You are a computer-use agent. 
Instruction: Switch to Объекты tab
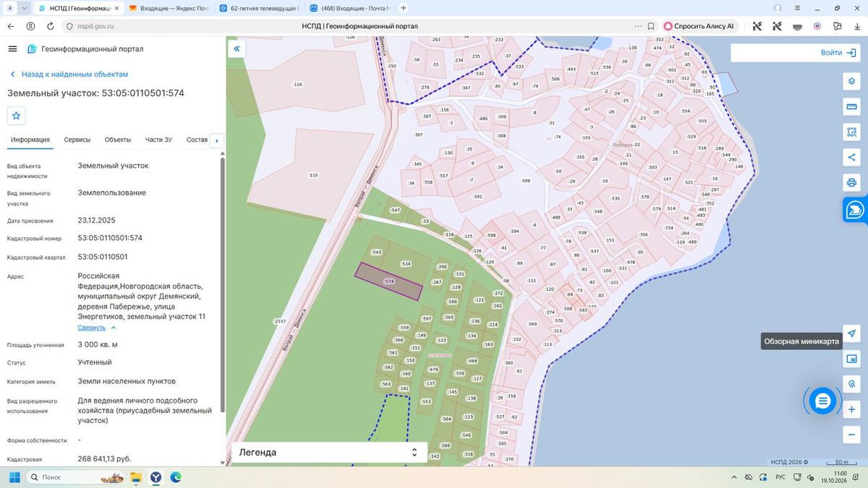[x=118, y=140]
